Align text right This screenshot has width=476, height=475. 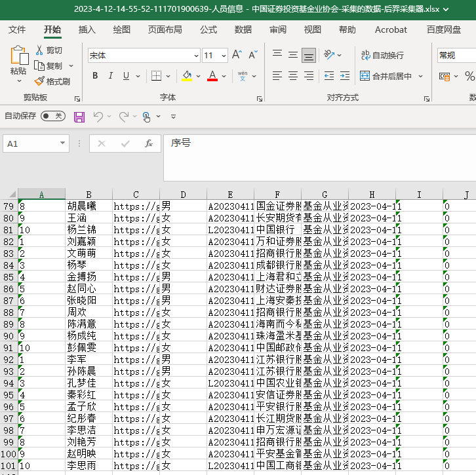coord(309,76)
